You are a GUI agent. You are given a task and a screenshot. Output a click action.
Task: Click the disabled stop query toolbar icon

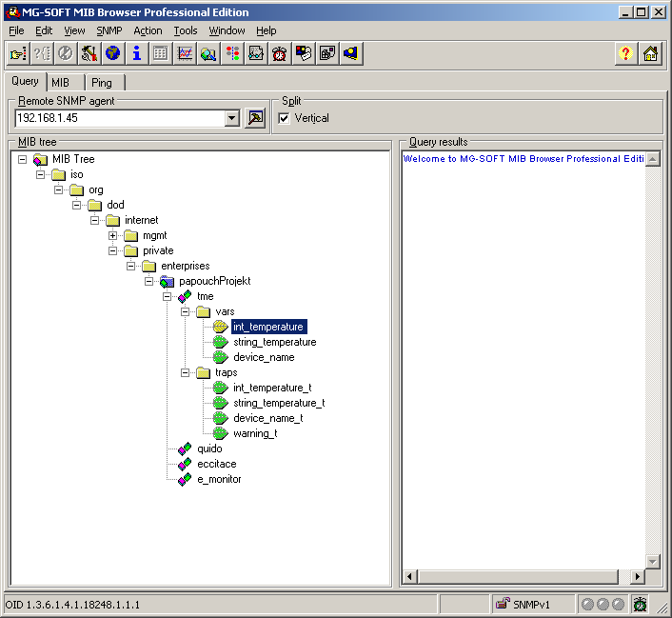pyautogui.click(x=66, y=53)
